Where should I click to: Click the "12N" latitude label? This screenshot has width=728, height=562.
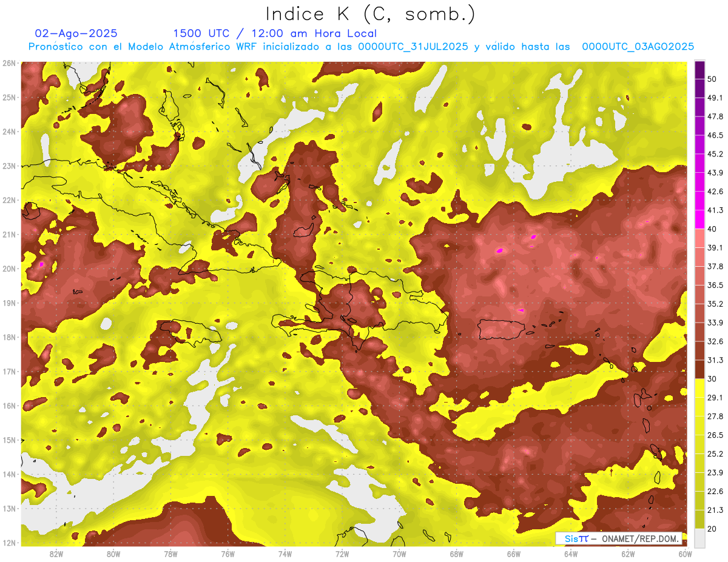(9, 543)
